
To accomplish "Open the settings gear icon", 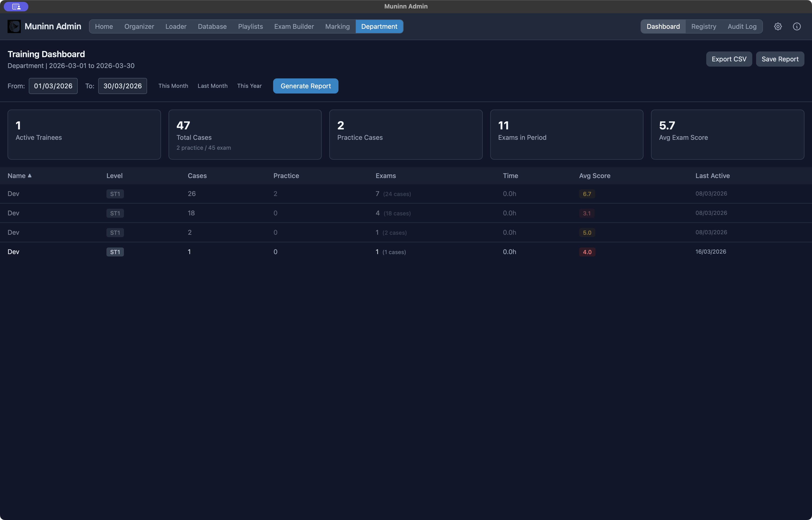I will tap(778, 26).
